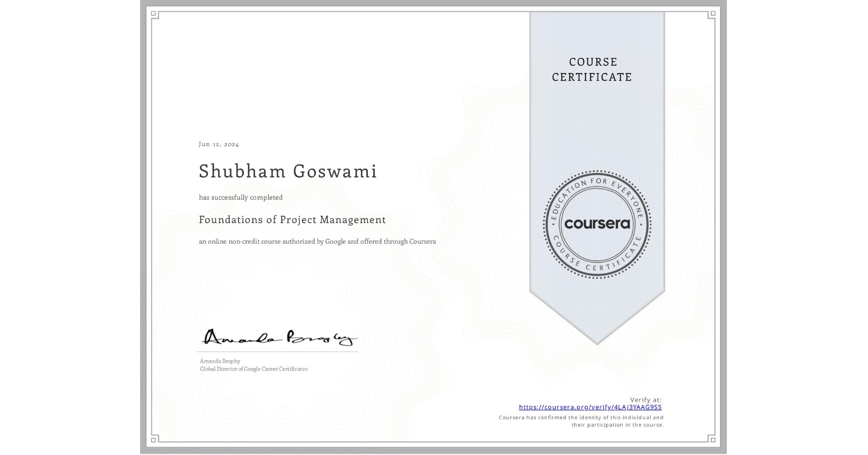Click the Global Director title text
The image size is (868, 455).
tap(253, 369)
